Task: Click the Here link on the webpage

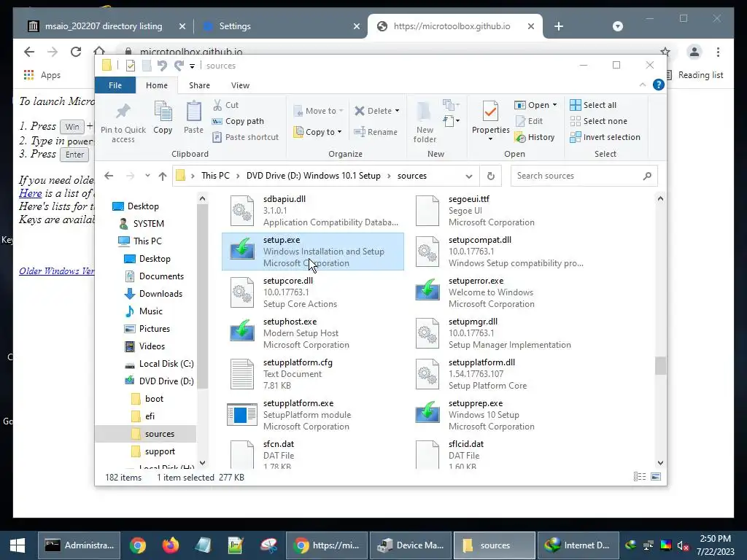Action: (x=31, y=192)
